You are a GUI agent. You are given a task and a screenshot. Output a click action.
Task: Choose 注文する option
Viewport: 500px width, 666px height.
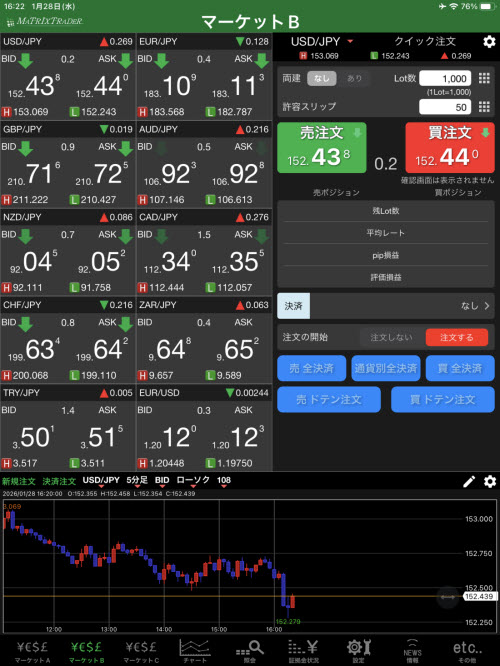457,338
